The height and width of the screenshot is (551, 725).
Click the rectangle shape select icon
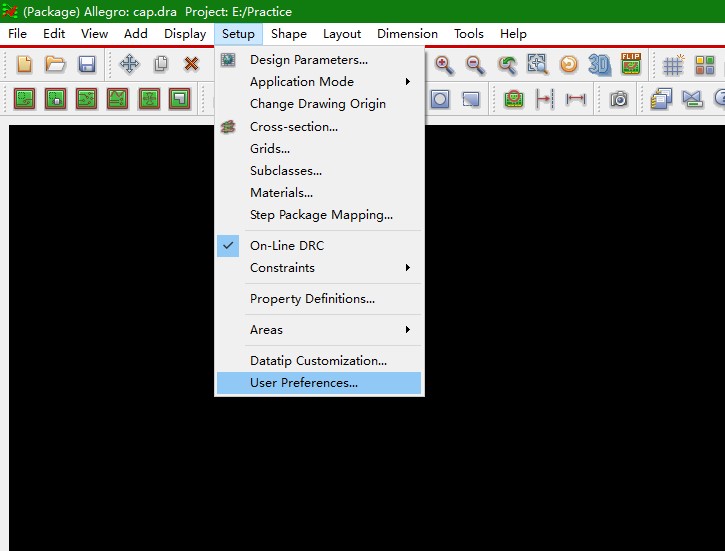(x=471, y=99)
